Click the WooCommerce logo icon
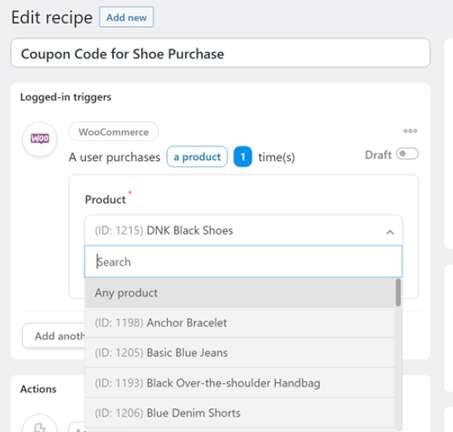The width and height of the screenshot is (453, 432). [40, 138]
